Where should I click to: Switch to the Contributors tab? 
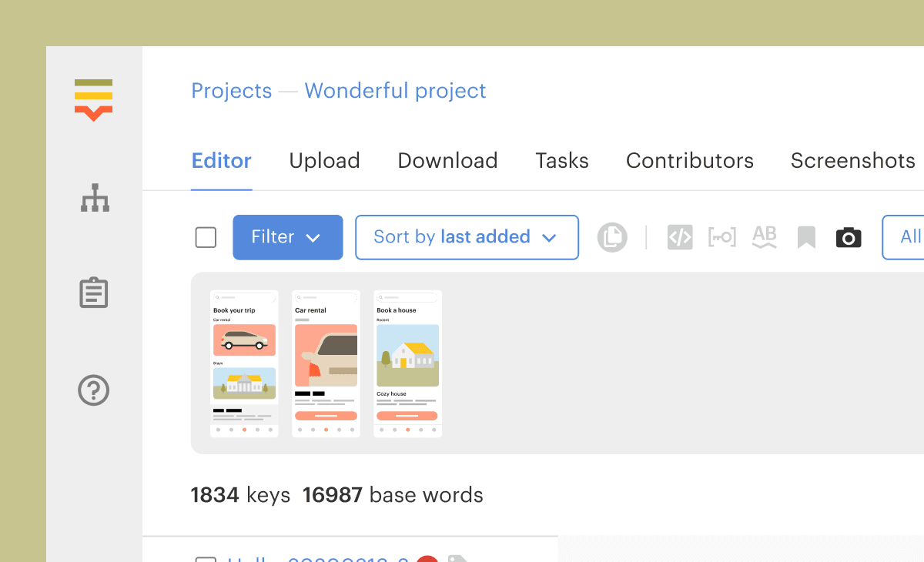(689, 161)
